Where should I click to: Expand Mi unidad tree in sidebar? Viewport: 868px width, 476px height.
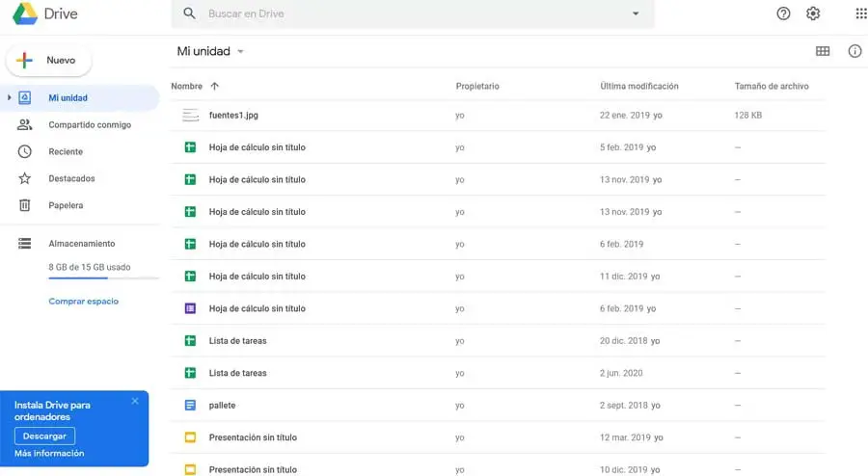(10, 97)
